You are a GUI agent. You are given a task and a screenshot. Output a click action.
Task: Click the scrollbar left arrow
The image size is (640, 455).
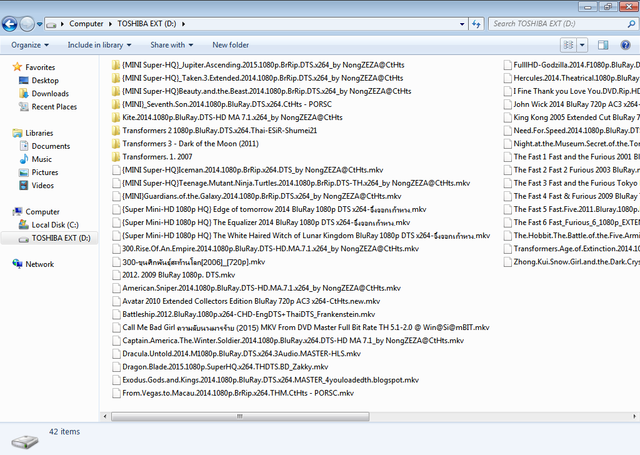point(105,416)
